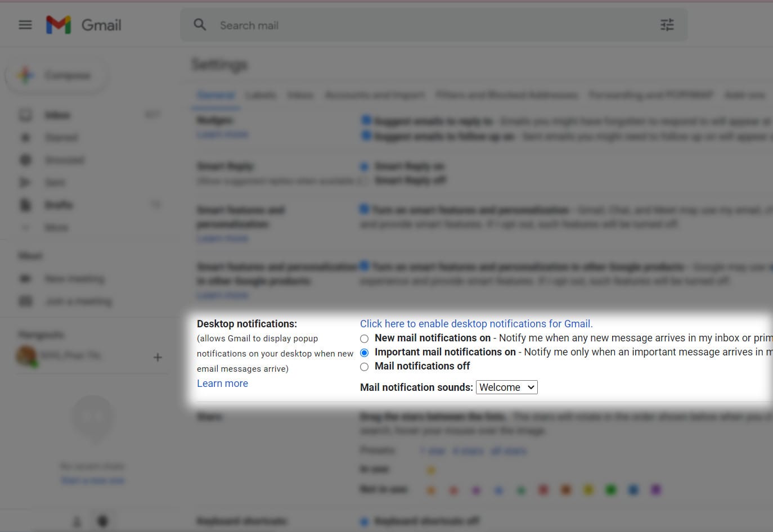The width and height of the screenshot is (773, 532).
Task: Select Important mail notifications on
Action: 365,353
